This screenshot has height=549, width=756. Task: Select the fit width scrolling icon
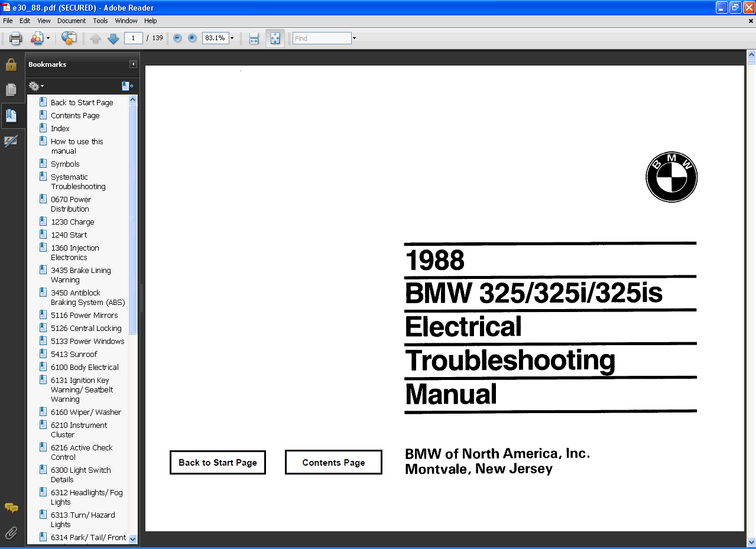254,38
